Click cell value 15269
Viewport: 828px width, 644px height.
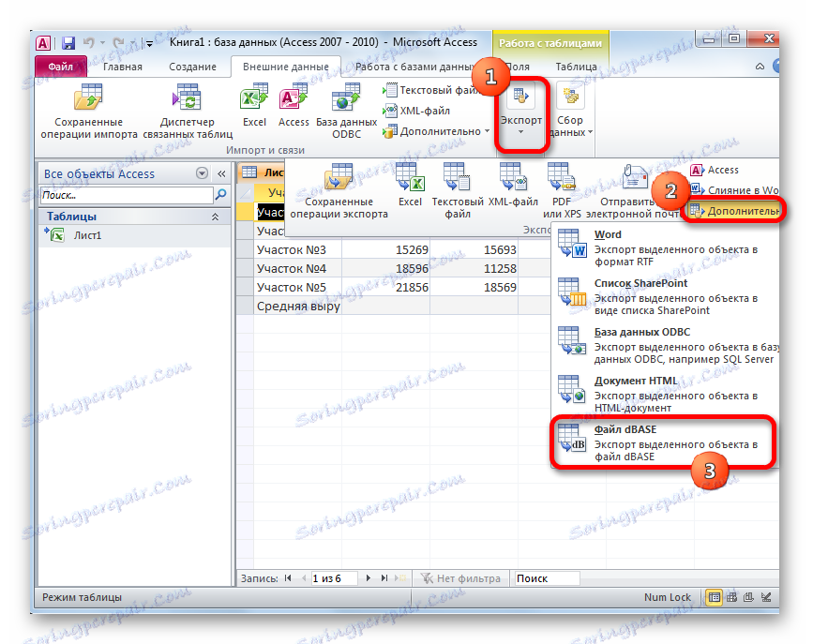click(386, 249)
